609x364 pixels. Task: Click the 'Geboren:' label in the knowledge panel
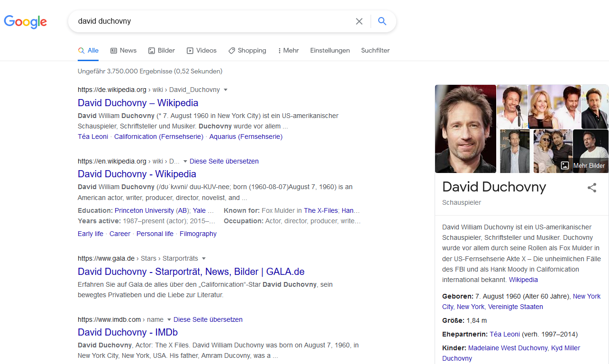pyautogui.click(x=458, y=296)
